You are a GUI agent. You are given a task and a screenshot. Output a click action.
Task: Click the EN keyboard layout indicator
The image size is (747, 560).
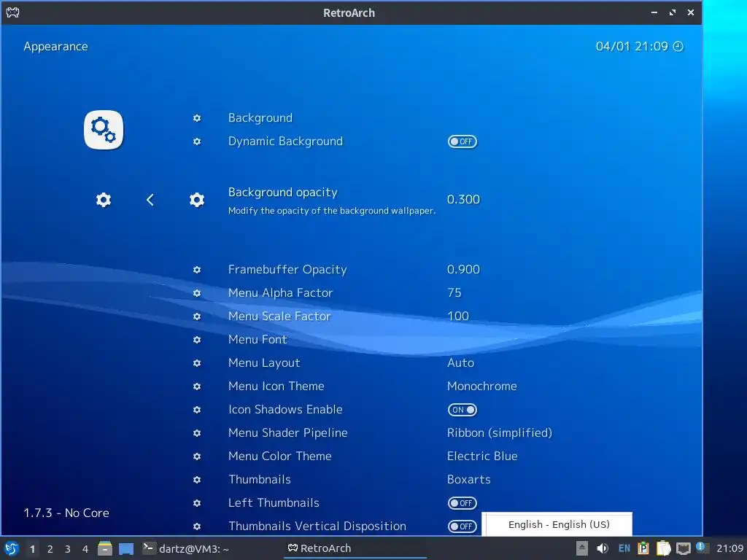pos(624,548)
